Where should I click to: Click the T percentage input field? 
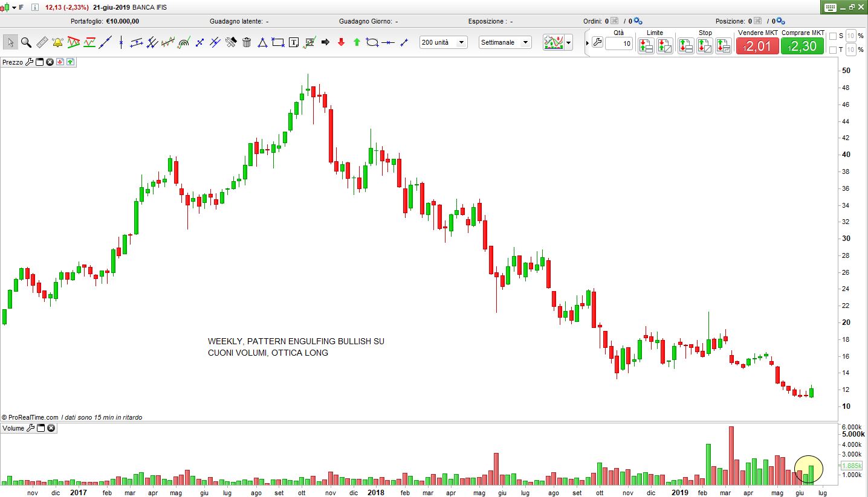[851, 50]
